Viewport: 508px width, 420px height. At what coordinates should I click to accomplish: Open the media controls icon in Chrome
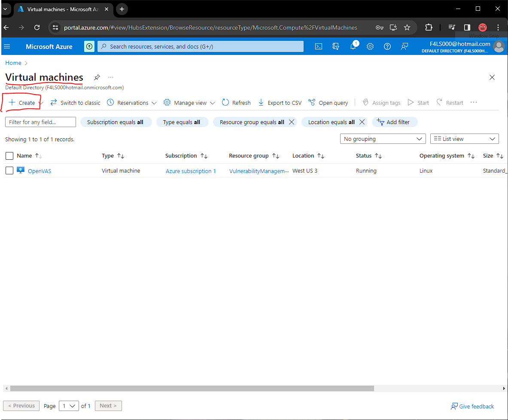[452, 27]
